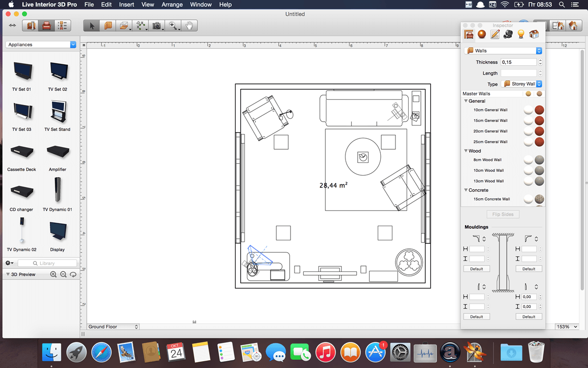This screenshot has width=588, height=368.
Task: Click Default under top-left moulding
Action: 476,269
